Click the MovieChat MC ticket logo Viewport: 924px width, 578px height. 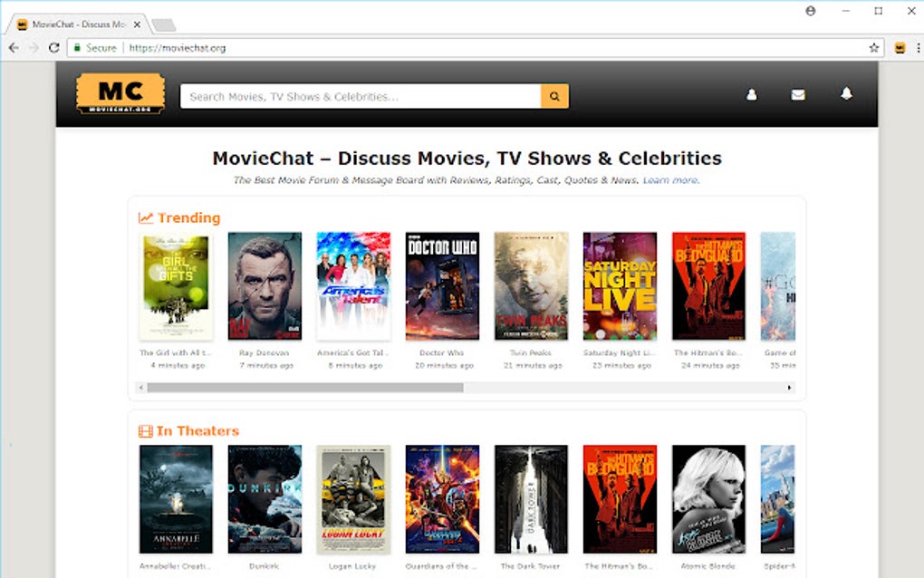click(119, 93)
